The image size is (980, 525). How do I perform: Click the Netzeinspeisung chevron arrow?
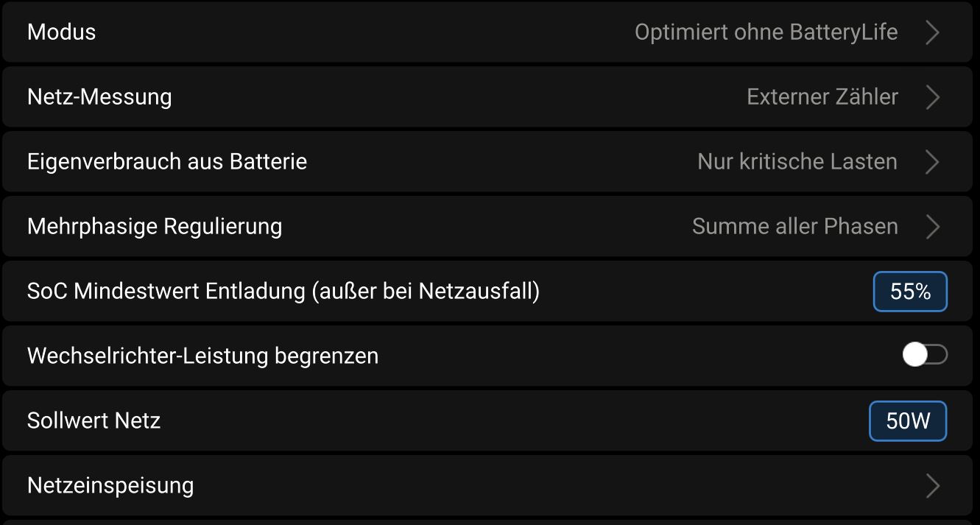(x=932, y=485)
